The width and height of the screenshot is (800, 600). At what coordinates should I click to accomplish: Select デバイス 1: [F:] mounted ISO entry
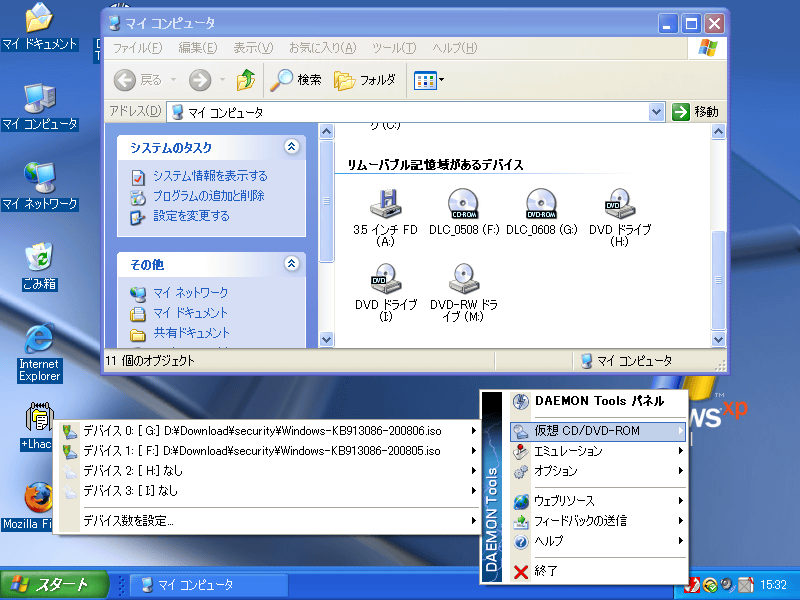point(268,451)
